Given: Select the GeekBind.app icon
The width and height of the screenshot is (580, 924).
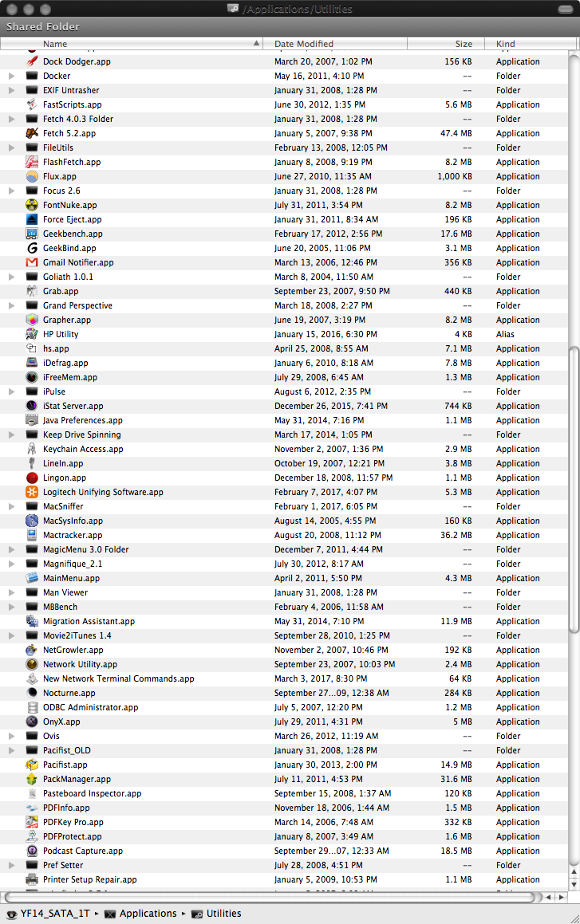Looking at the screenshot, I should tap(33, 248).
